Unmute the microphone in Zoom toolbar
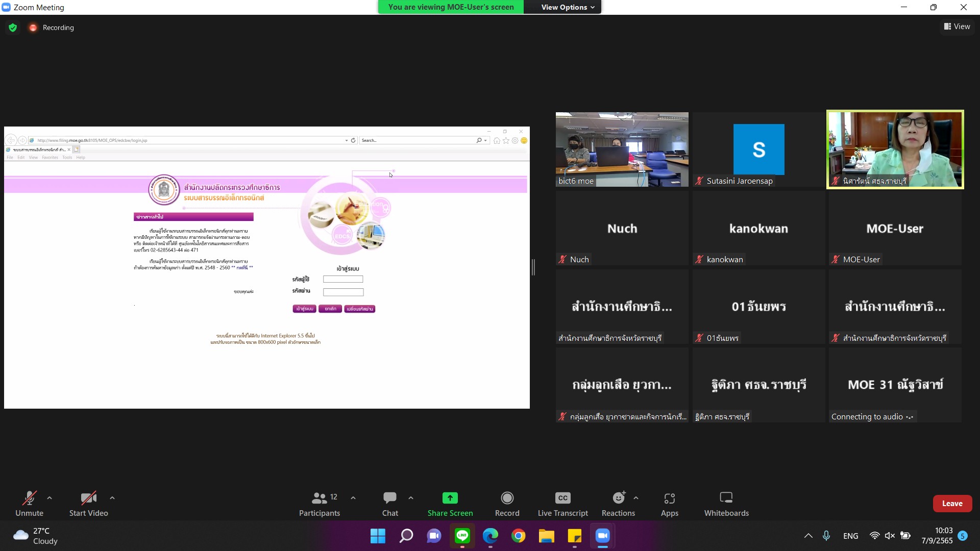The image size is (980, 551). (x=29, y=504)
